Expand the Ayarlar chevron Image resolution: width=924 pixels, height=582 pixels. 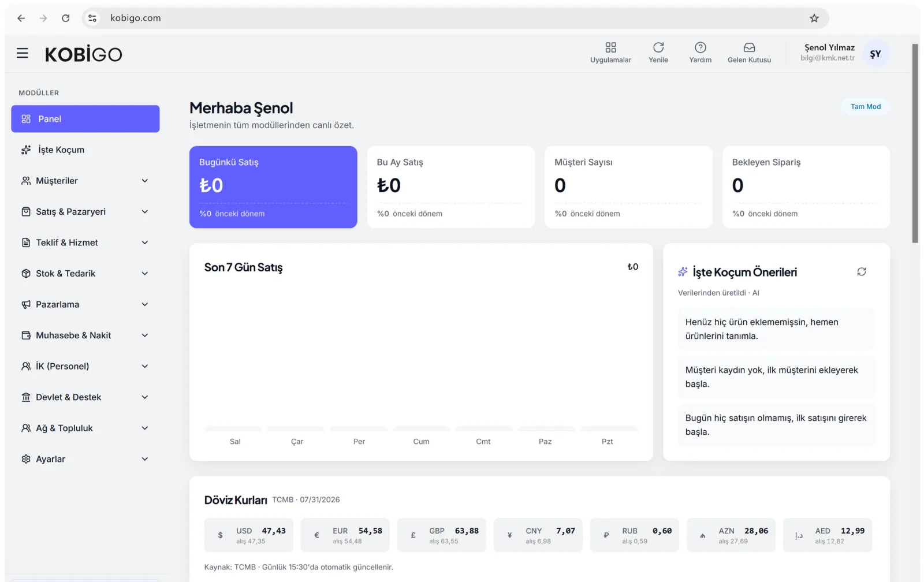(x=145, y=459)
